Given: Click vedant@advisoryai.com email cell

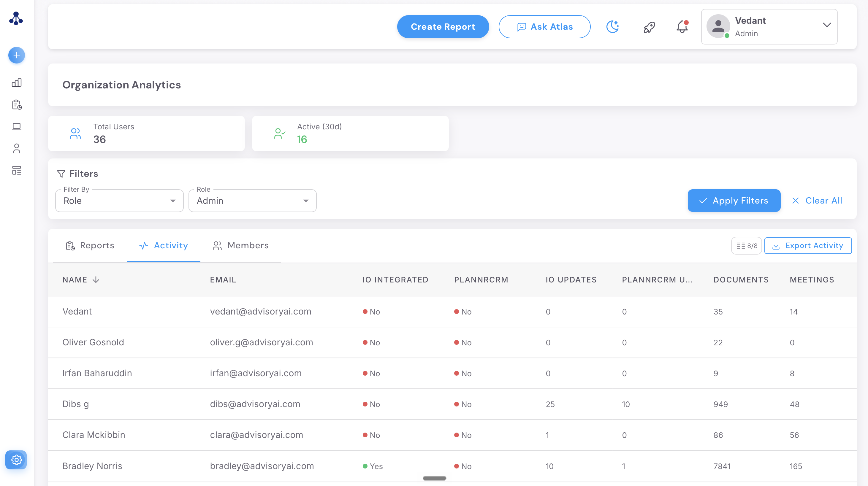Looking at the screenshot, I should pos(260,312).
